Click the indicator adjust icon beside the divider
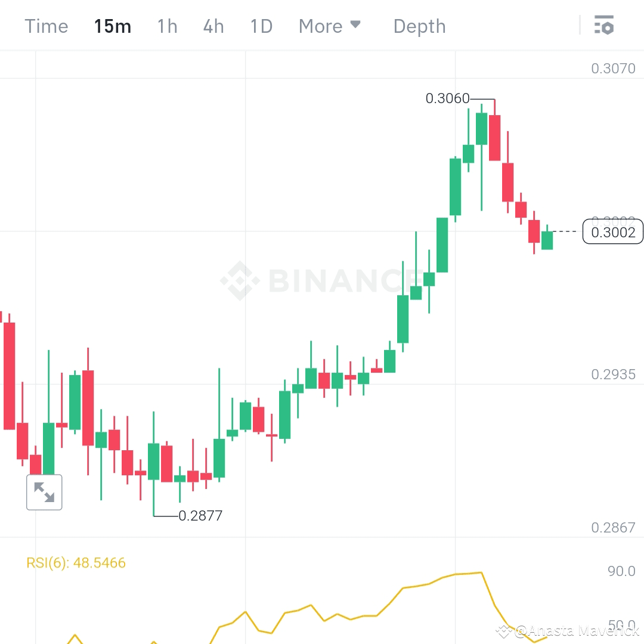The height and width of the screenshot is (644, 644). pos(604,26)
